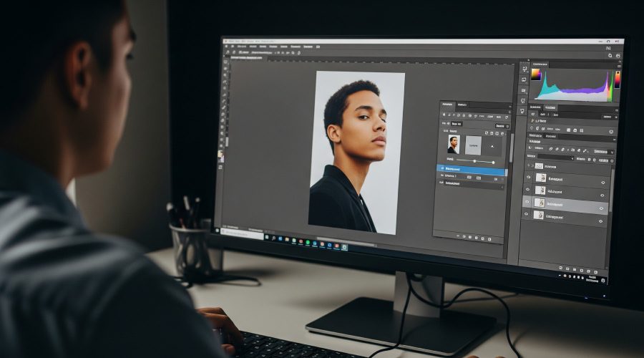The height and width of the screenshot is (358, 644).
Task: Click the yellow folder icon on the taskbar
Action: click(287, 239)
